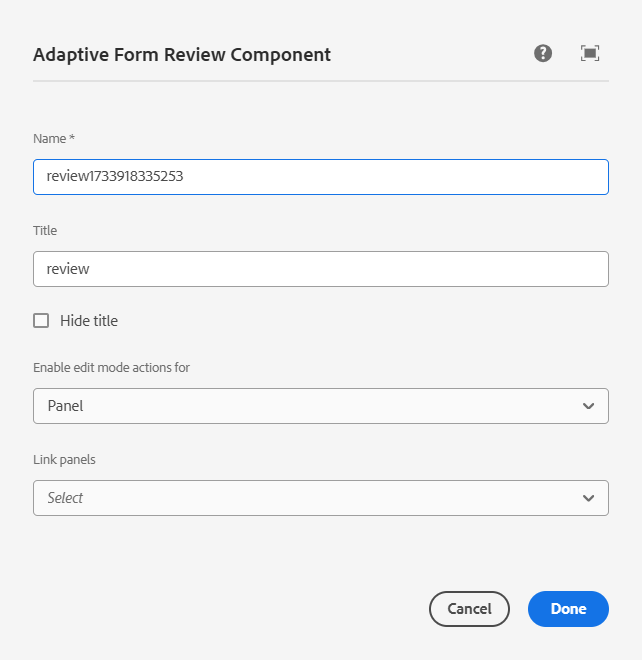Enable the Hide title checkbox

tap(41, 321)
